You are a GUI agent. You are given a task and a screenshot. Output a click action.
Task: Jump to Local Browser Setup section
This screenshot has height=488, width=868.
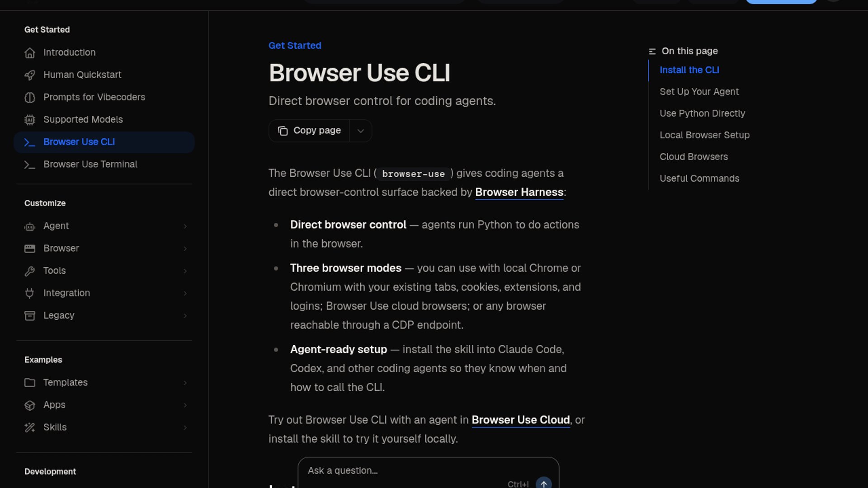704,135
